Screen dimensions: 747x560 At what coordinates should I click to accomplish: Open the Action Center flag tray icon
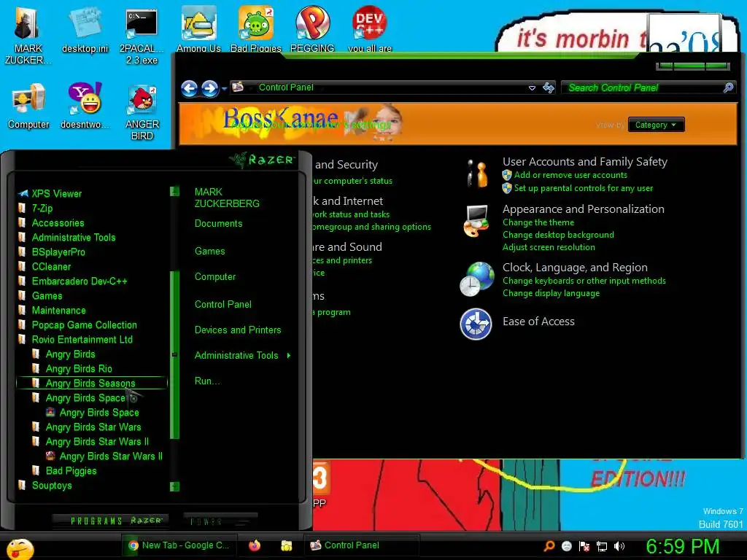tap(584, 546)
